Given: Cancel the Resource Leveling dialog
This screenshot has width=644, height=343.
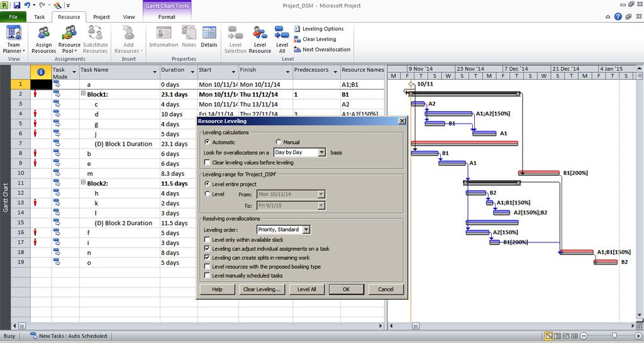Looking at the screenshot, I should (386, 289).
